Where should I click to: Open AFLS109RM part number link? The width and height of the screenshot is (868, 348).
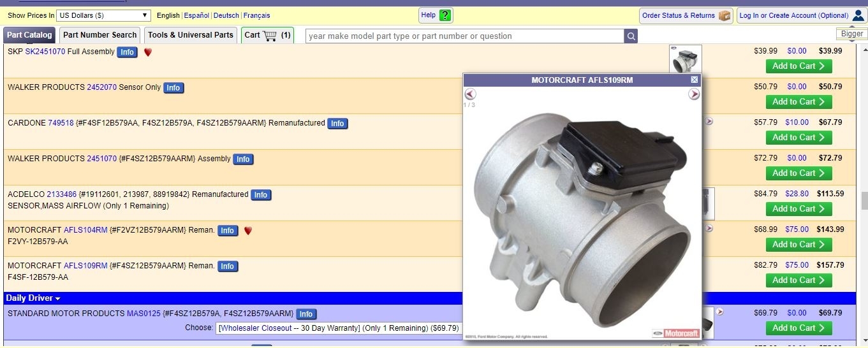(85, 266)
